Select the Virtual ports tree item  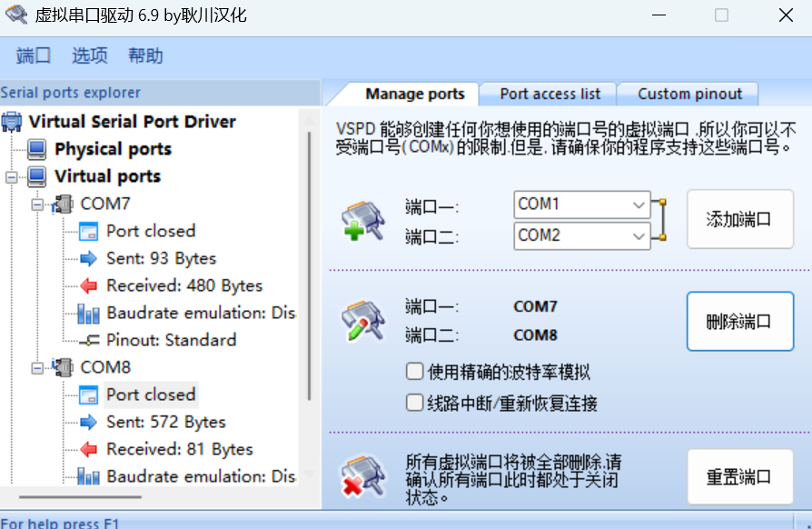click(x=108, y=176)
